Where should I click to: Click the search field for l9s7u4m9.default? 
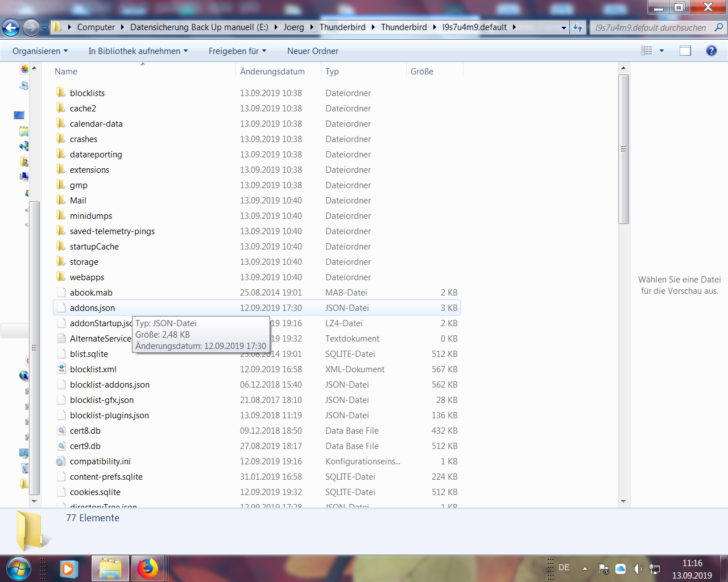pos(651,27)
